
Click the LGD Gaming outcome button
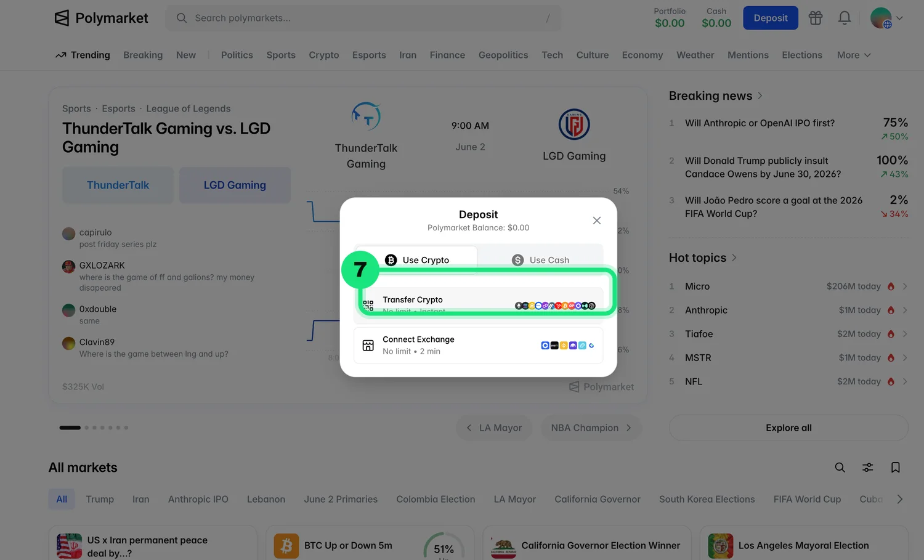[235, 185]
